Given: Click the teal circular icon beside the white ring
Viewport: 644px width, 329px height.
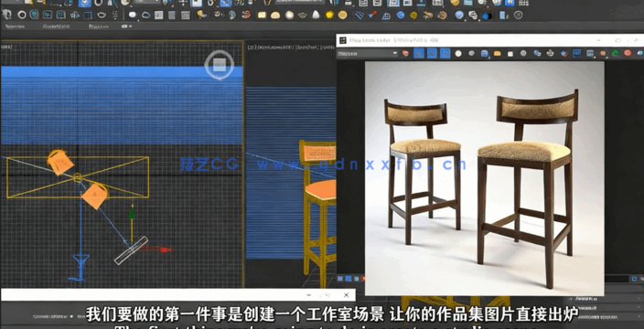Looking at the screenshot, I should (34, 16).
